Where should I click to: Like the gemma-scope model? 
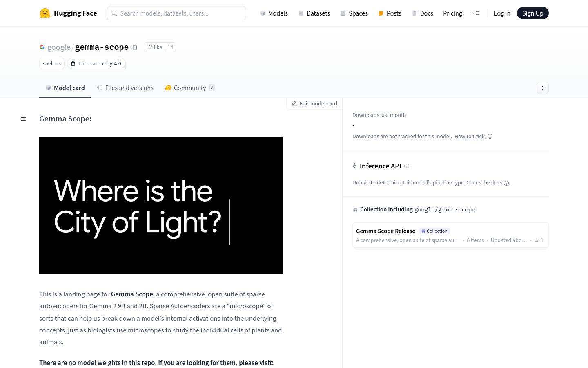pos(154,47)
